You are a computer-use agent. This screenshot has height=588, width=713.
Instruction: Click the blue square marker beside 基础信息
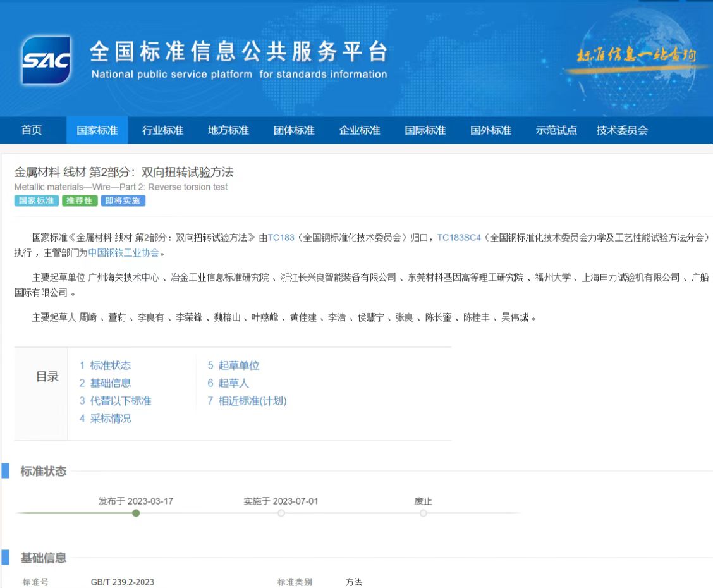click(5, 558)
